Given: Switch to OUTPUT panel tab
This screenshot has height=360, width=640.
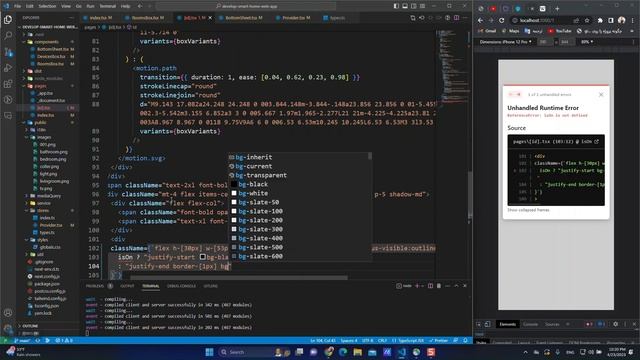Looking at the screenshot, I should 127,286.
